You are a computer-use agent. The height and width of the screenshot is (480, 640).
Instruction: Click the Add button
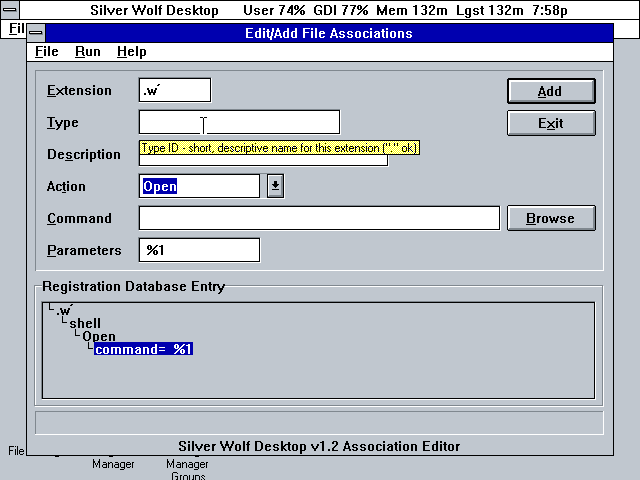pyautogui.click(x=551, y=91)
